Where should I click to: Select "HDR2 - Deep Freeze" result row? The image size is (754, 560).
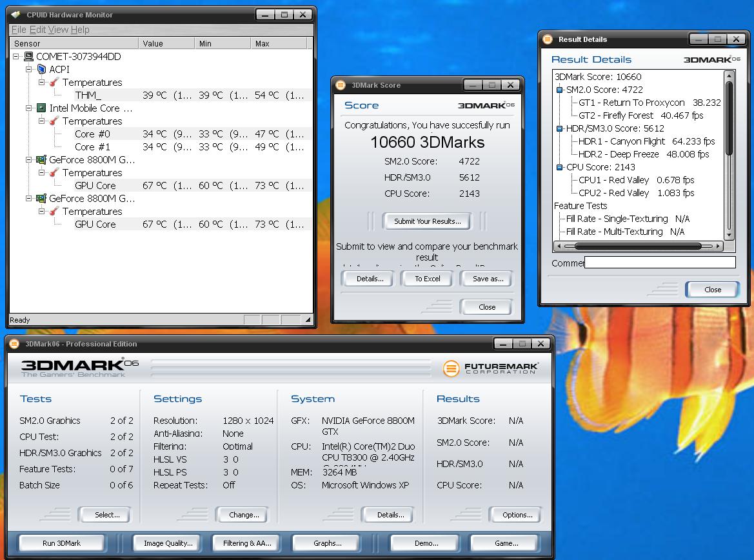(x=644, y=154)
